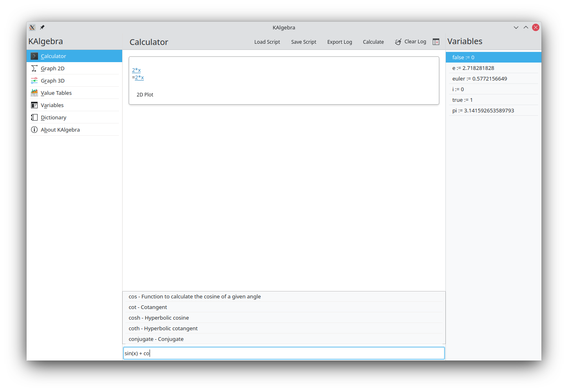This screenshot has width=568, height=392.
Task: Click the Variables sidebar icon
Action: pos(34,105)
